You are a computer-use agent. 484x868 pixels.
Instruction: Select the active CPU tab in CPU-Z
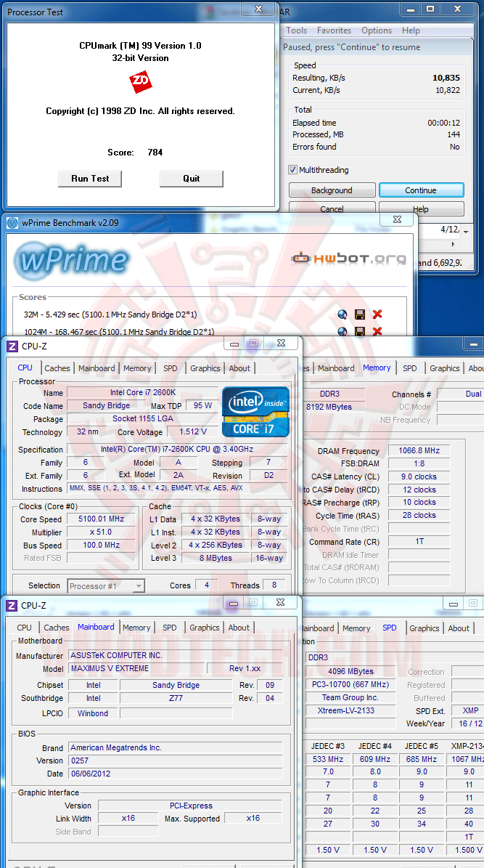pyautogui.click(x=25, y=368)
